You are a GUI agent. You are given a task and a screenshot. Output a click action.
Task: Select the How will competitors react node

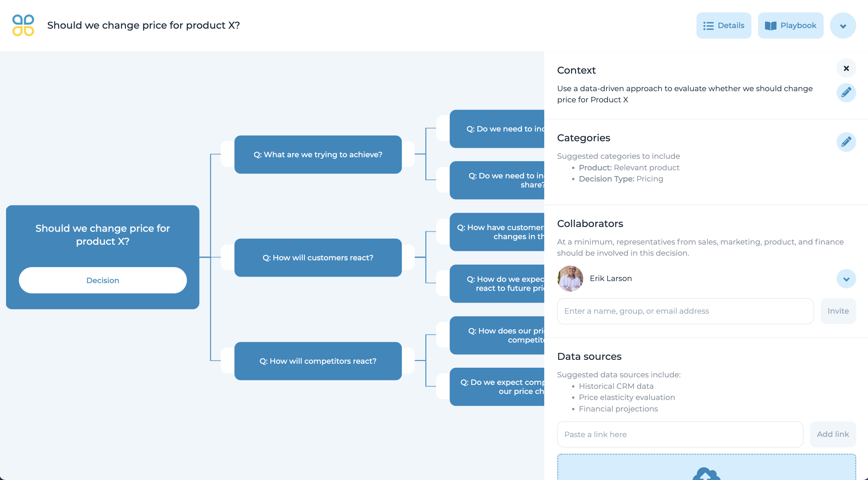pyautogui.click(x=318, y=361)
